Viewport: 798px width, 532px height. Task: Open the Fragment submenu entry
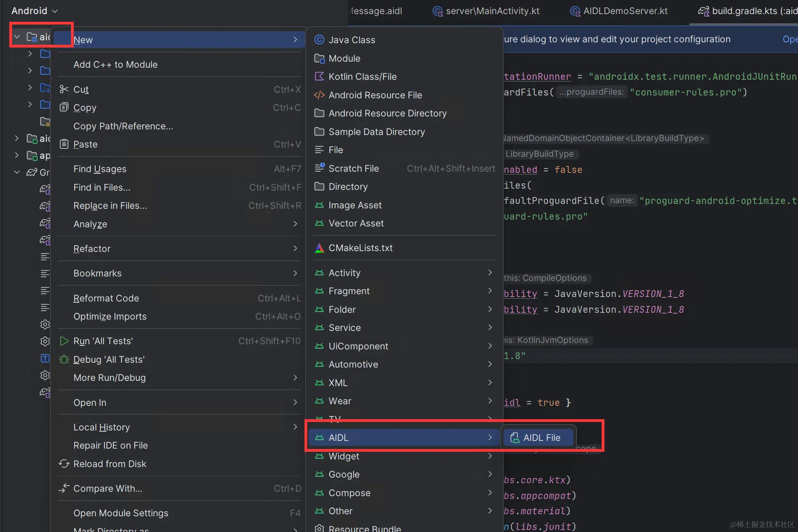pos(404,291)
